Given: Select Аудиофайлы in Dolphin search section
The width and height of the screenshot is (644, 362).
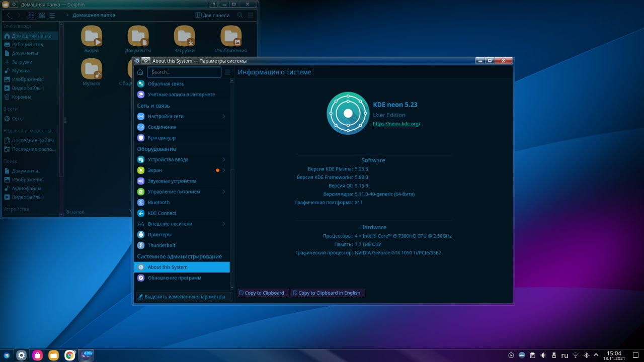Looking at the screenshot, I should 30,189.
